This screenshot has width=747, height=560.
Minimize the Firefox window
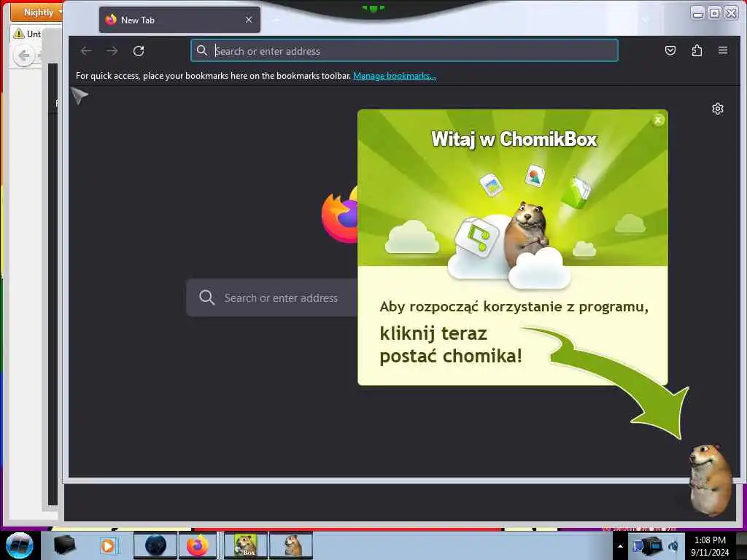[697, 13]
